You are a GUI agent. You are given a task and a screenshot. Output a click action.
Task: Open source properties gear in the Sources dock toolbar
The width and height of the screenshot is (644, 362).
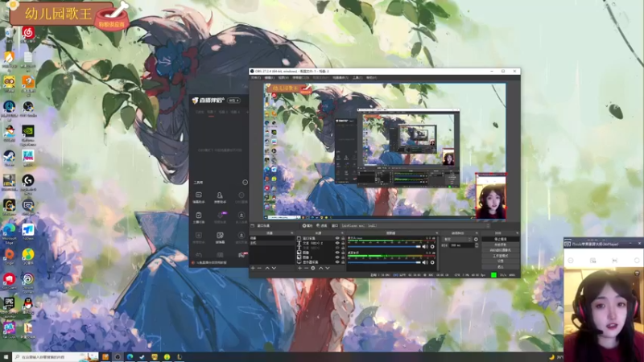click(x=313, y=268)
